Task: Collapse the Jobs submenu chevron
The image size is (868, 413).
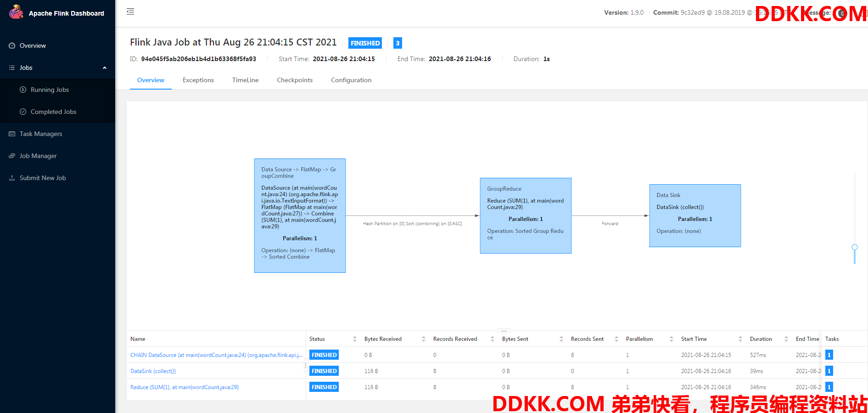Action: pos(105,68)
